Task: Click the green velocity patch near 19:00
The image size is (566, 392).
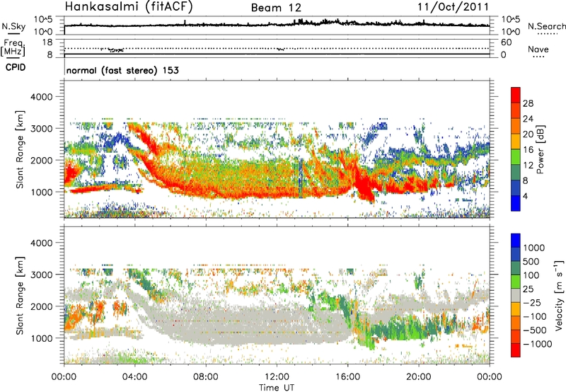Action: [406, 328]
